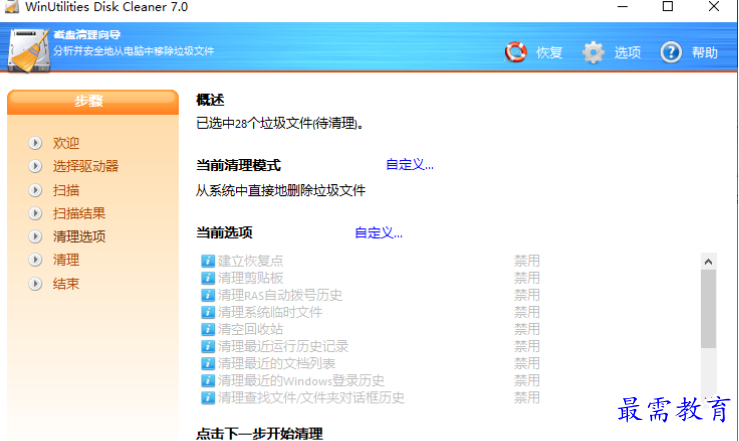Viewport: 739px width, 441px height.
Task: Click info icon for 建立恢复点
Action: pyautogui.click(x=208, y=261)
